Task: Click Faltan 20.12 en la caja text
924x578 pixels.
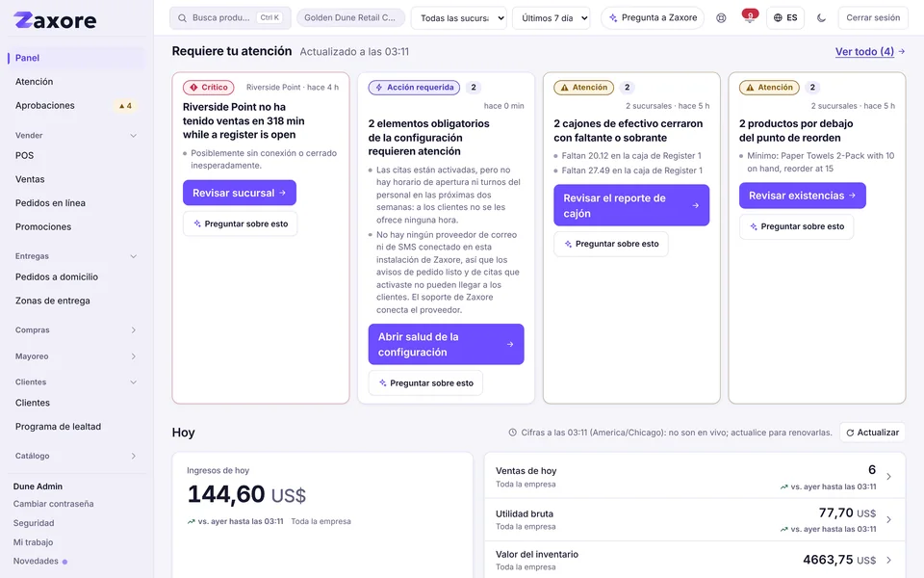Action: [631, 156]
